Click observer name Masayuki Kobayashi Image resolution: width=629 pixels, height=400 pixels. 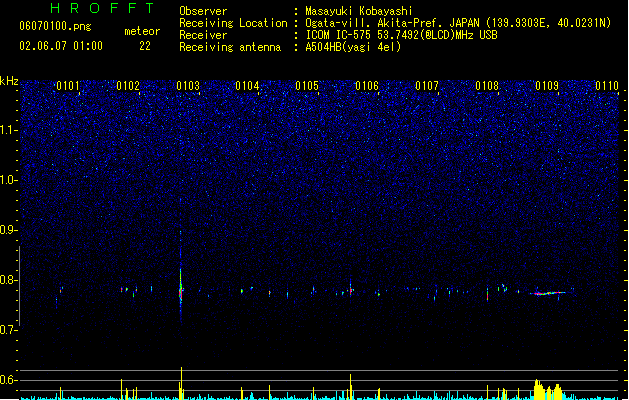[x=359, y=11]
